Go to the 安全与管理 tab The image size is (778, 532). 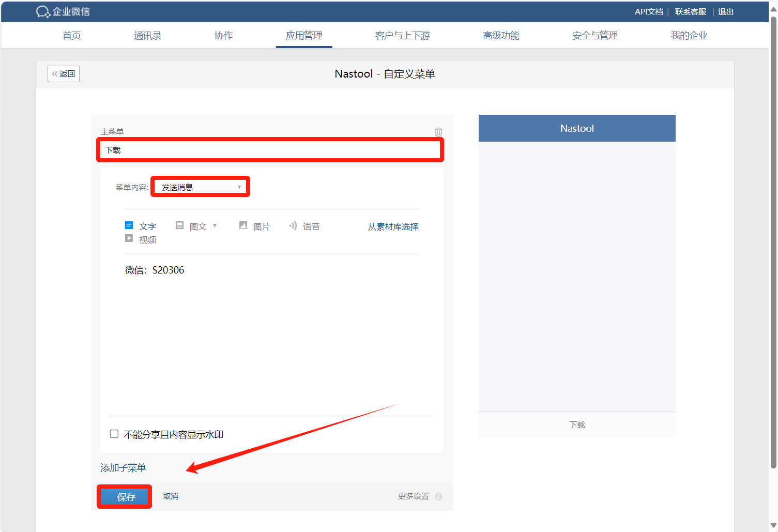point(594,36)
